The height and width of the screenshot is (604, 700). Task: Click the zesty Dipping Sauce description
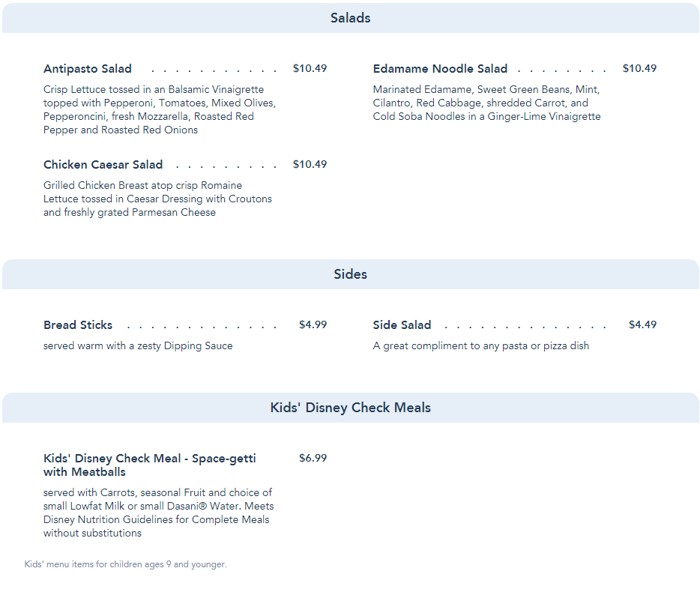pyautogui.click(x=138, y=346)
